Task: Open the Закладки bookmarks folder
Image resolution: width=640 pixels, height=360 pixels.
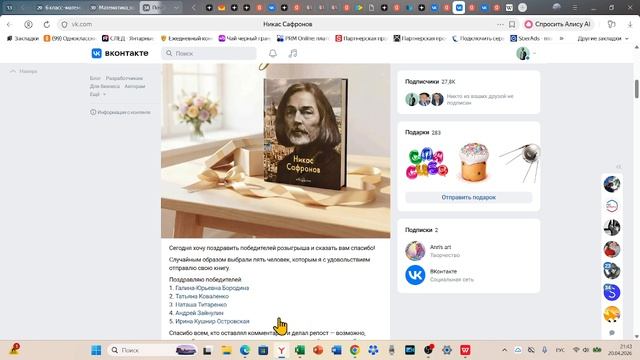Action: point(23,38)
